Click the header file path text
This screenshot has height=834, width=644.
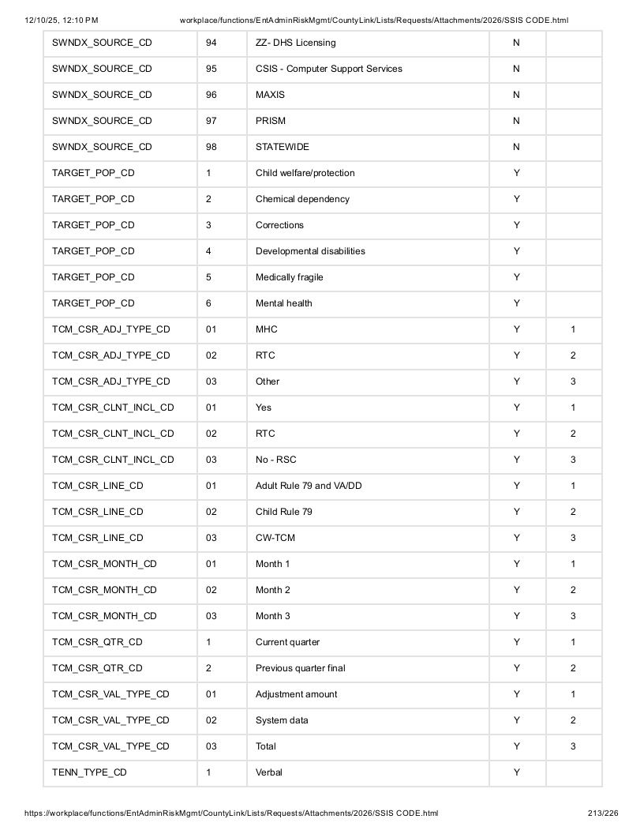click(374, 21)
